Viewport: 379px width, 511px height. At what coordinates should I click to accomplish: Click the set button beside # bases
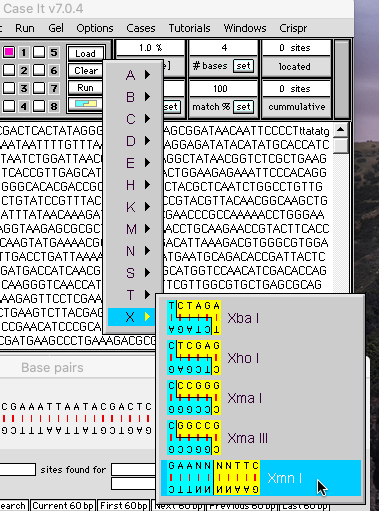point(243,66)
